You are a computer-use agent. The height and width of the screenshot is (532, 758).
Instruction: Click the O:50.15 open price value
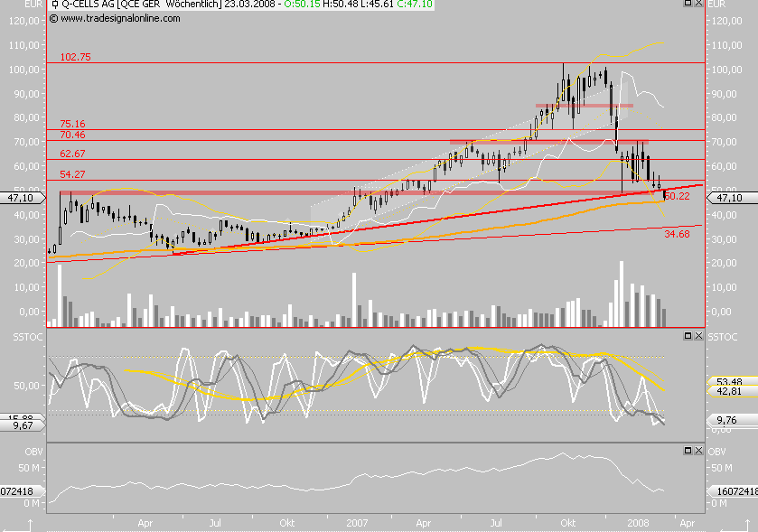point(302,5)
